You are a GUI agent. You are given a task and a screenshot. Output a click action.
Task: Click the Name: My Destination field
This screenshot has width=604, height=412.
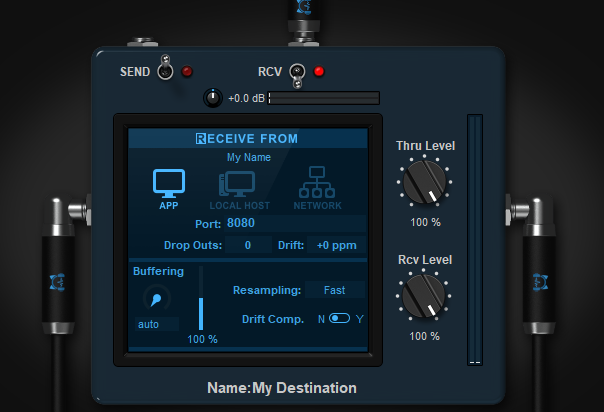point(282,388)
